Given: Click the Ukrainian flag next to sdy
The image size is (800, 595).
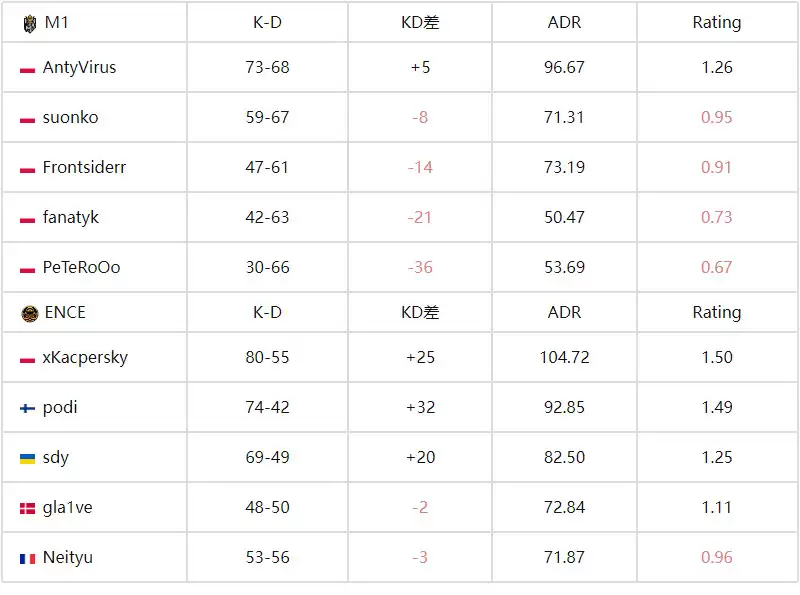Looking at the screenshot, I should (x=28, y=458).
